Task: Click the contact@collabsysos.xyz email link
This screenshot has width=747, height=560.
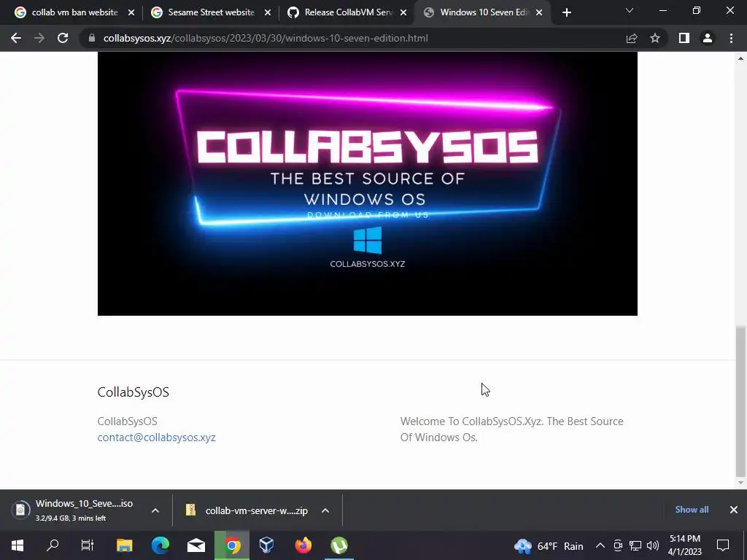Action: coord(156,437)
